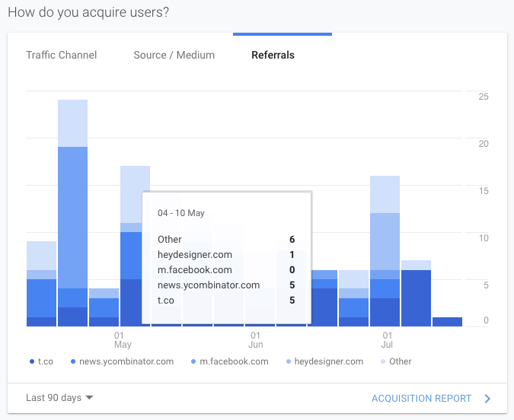Click the news.ycombinator.com legend label
Screen dimensions: 514x420
pyautogui.click(x=126, y=361)
